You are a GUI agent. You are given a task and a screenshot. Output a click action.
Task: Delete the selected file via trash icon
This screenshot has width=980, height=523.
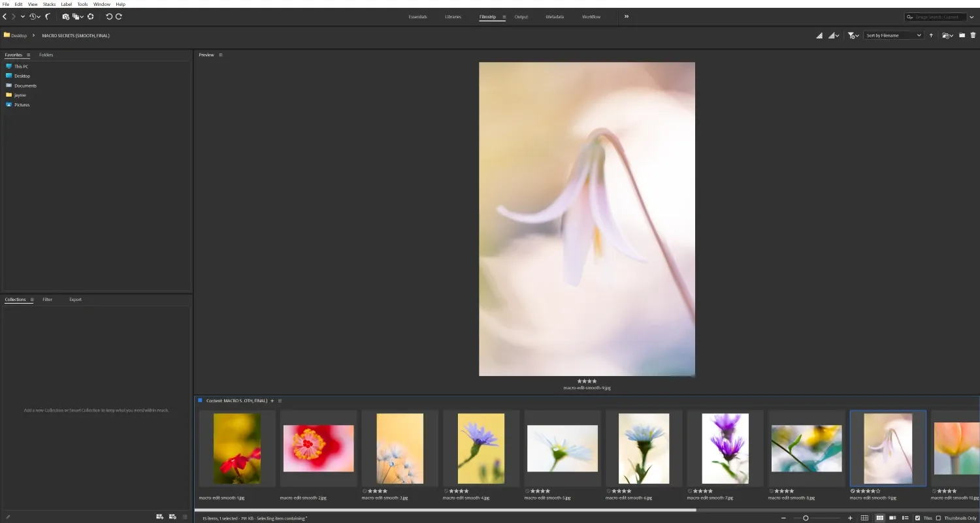[973, 35]
